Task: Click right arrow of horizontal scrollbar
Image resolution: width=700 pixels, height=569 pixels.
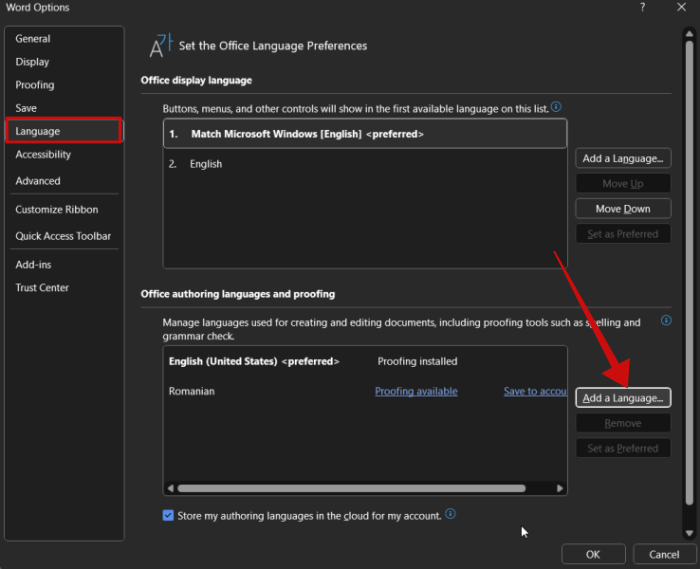Action: point(560,488)
